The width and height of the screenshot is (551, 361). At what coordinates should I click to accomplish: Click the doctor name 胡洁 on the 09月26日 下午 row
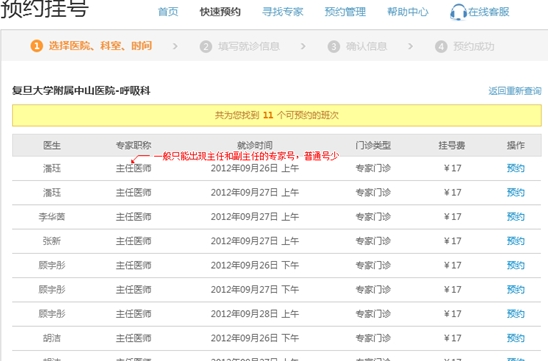coord(52,338)
